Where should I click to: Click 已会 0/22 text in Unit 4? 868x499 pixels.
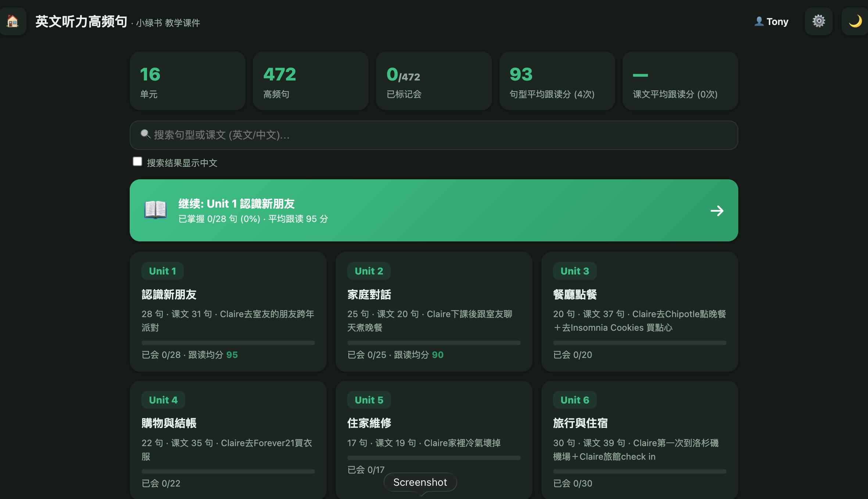[161, 483]
